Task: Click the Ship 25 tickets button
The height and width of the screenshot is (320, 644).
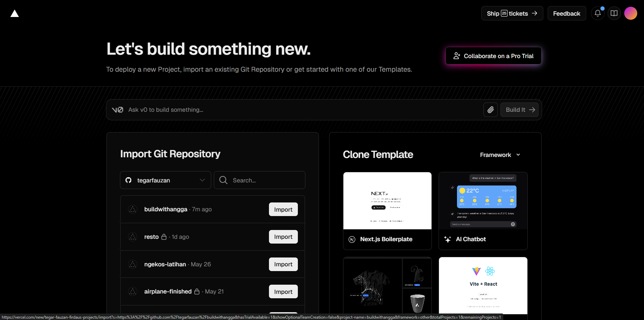Action: coord(512,13)
